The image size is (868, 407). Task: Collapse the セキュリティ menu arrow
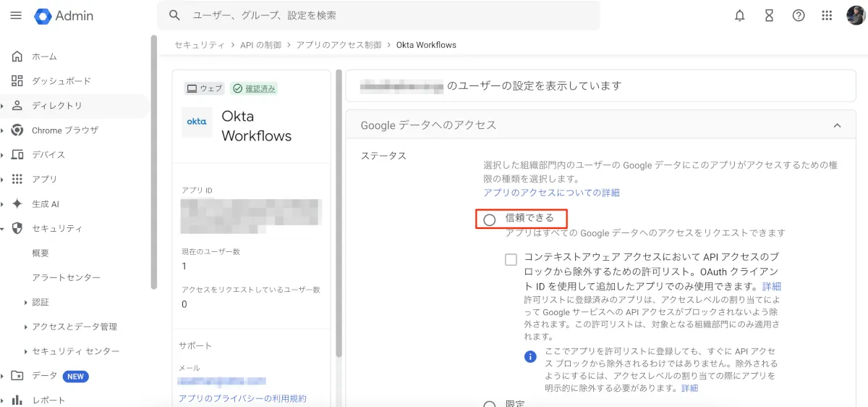pos(3,228)
